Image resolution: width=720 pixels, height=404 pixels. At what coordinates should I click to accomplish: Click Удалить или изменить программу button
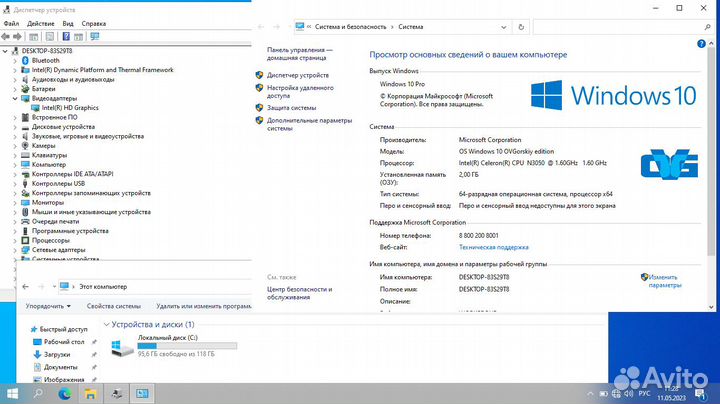[204, 306]
